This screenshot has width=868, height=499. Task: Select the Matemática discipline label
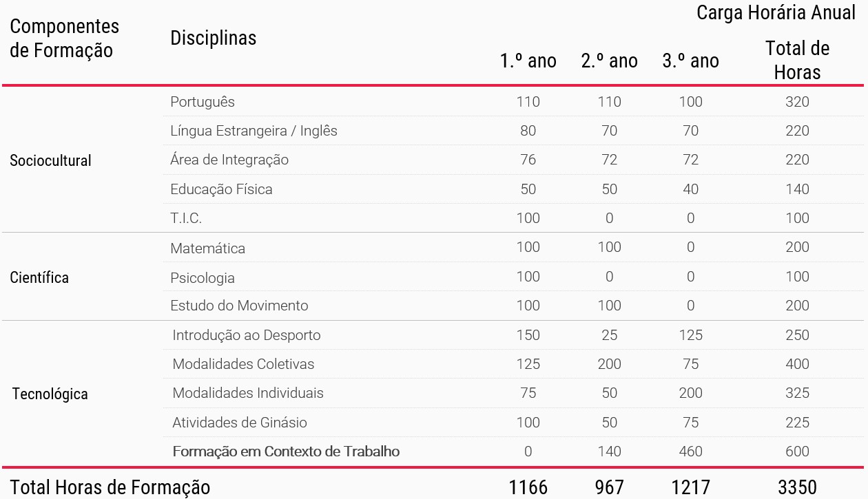coord(207,248)
